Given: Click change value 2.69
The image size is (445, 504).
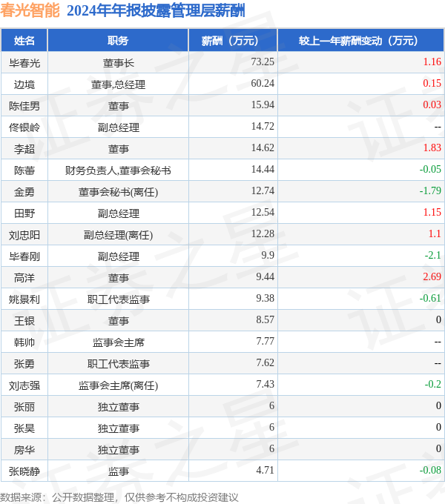Looking at the screenshot, I should click(x=432, y=277).
